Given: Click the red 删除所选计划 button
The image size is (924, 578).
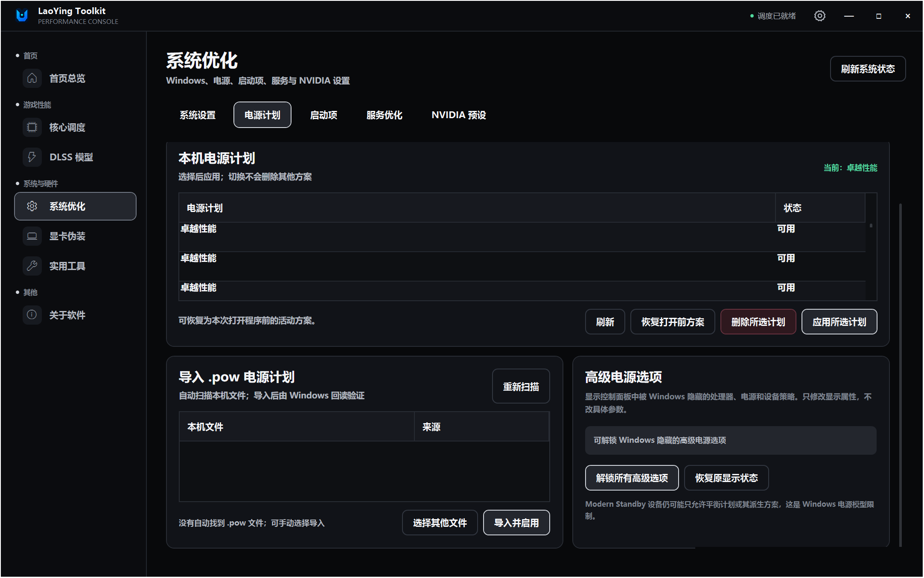Looking at the screenshot, I should [x=758, y=322].
